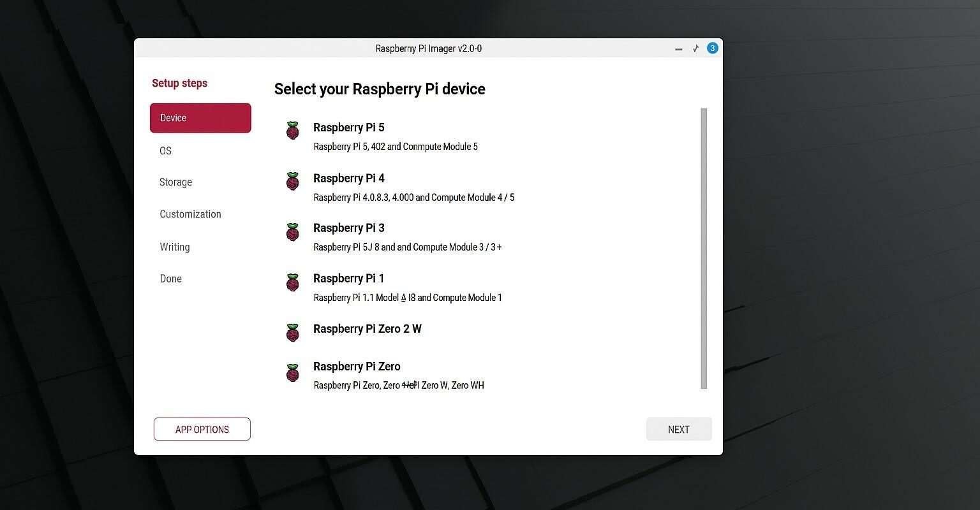Click the scrollbar on the device list
The width and height of the screenshot is (980, 510).
point(704,249)
